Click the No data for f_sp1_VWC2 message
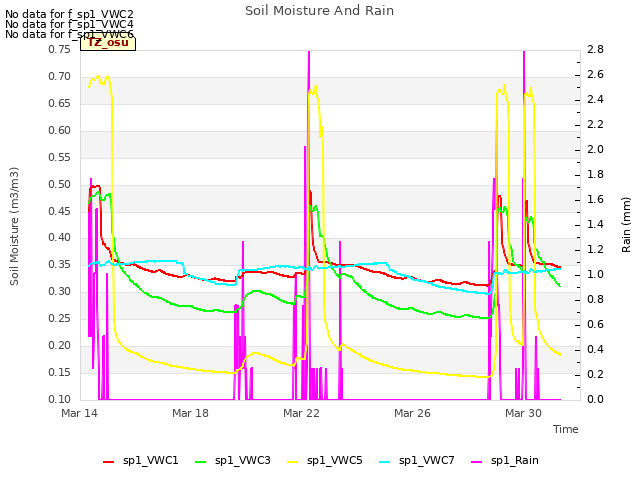This screenshot has width=640, height=480. 69,14
